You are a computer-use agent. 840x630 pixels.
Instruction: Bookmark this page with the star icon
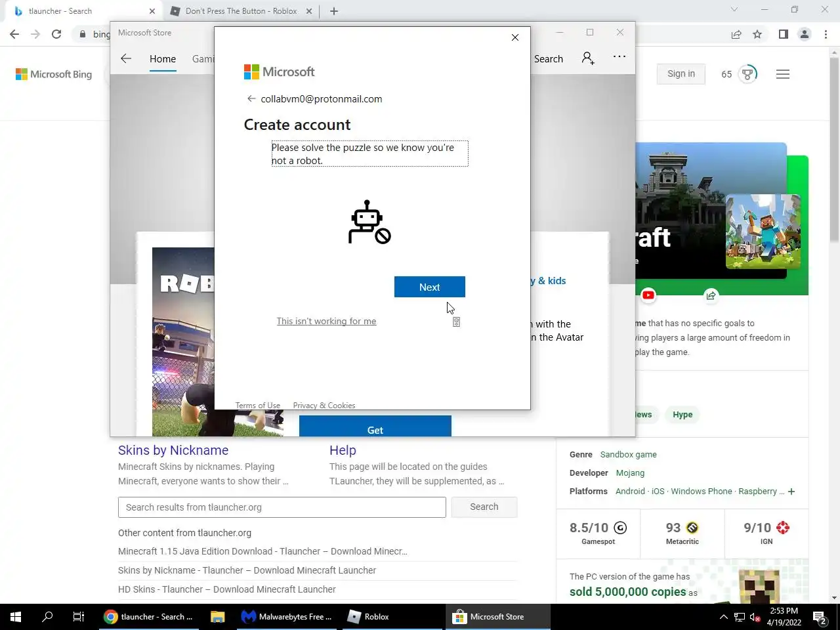tap(757, 34)
